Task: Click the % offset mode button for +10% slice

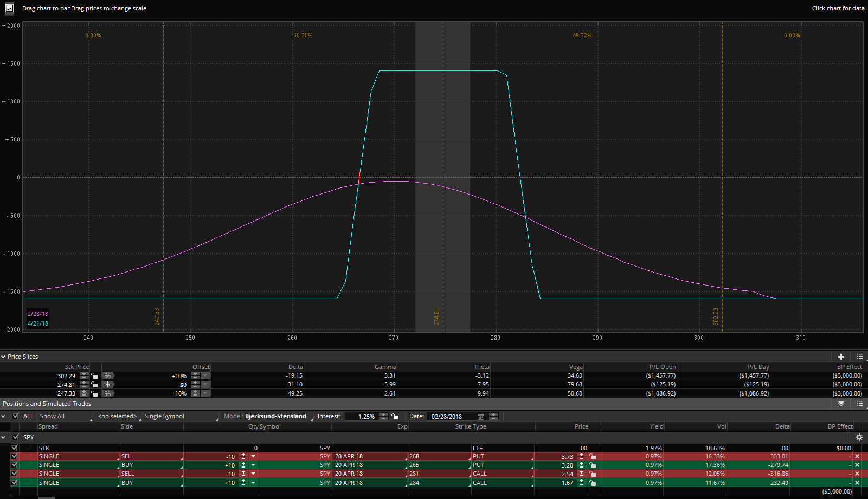Action: coord(108,376)
